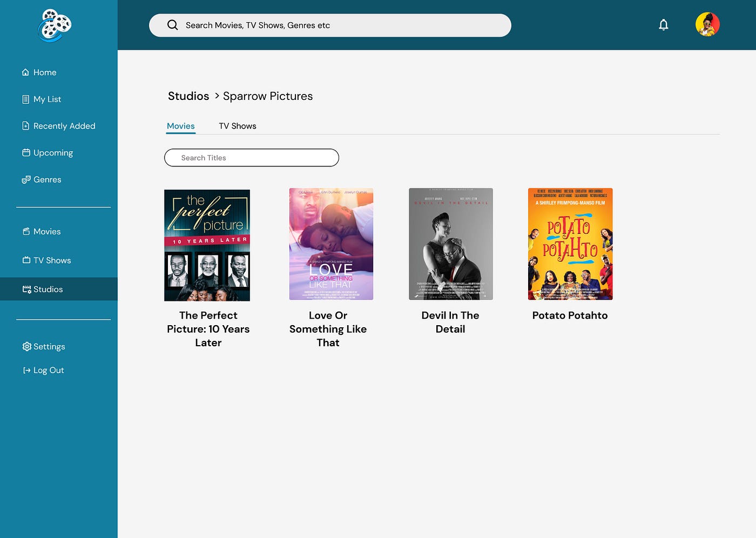
Task: Open Love Or Something Like That poster
Action: pyautogui.click(x=331, y=244)
